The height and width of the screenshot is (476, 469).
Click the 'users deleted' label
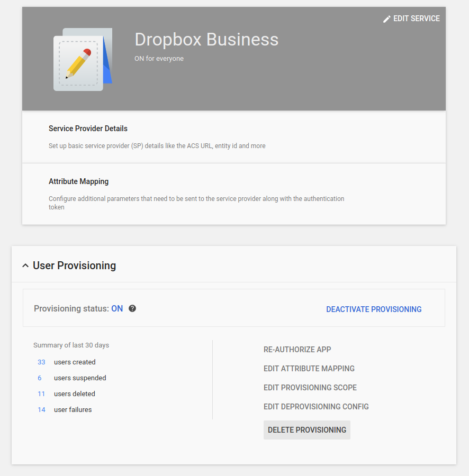tap(75, 393)
